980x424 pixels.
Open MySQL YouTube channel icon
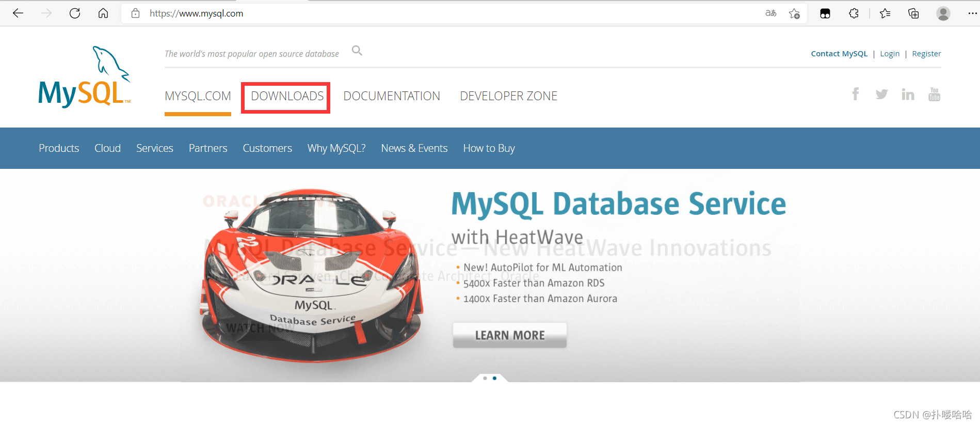pos(934,94)
